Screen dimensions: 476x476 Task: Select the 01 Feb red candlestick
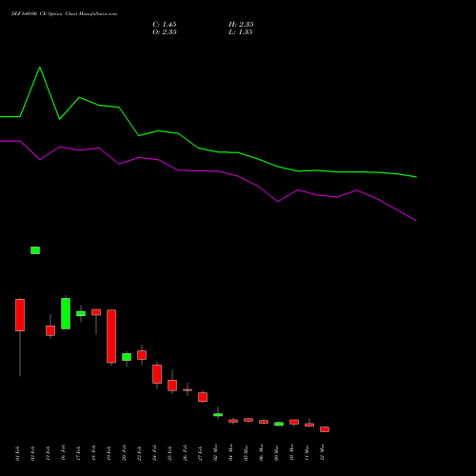pos(20,315)
